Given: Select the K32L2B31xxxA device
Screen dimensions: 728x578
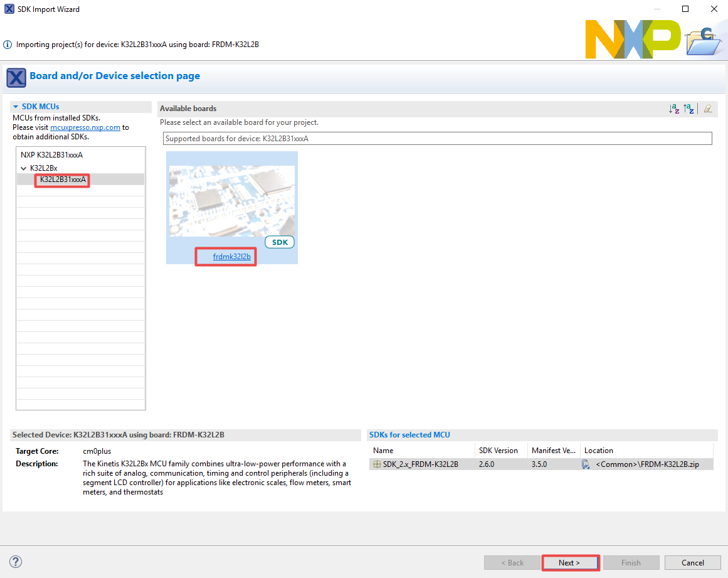Looking at the screenshot, I should (63, 179).
